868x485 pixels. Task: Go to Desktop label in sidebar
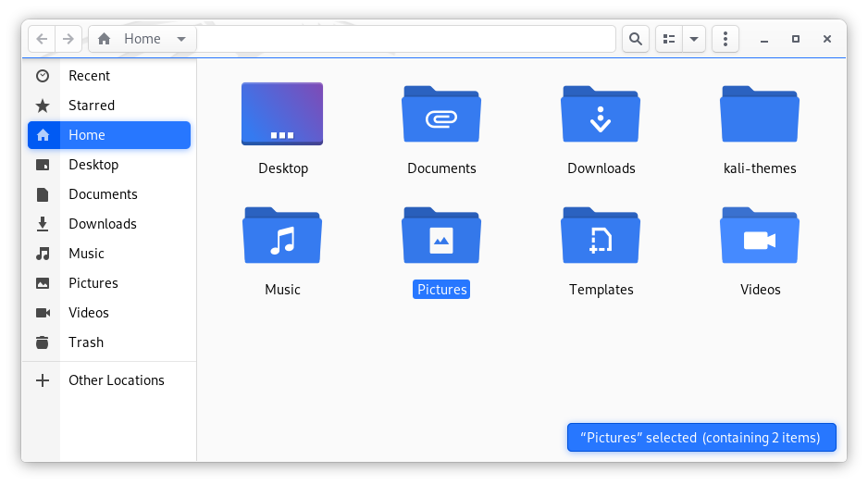click(x=93, y=165)
